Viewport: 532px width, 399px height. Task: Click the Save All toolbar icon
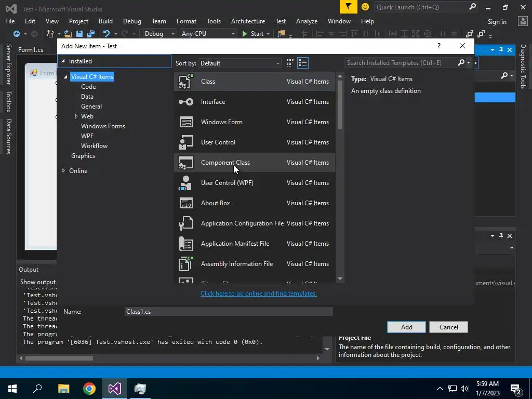(x=90, y=34)
